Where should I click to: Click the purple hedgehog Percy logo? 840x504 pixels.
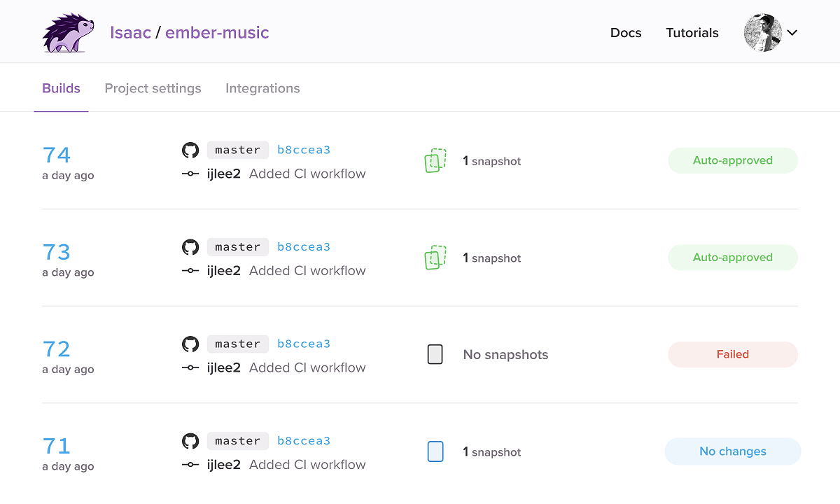click(68, 34)
